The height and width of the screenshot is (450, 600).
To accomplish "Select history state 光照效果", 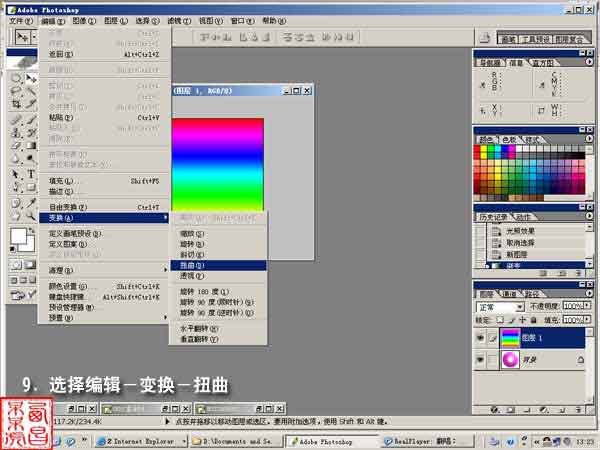I will [536, 232].
